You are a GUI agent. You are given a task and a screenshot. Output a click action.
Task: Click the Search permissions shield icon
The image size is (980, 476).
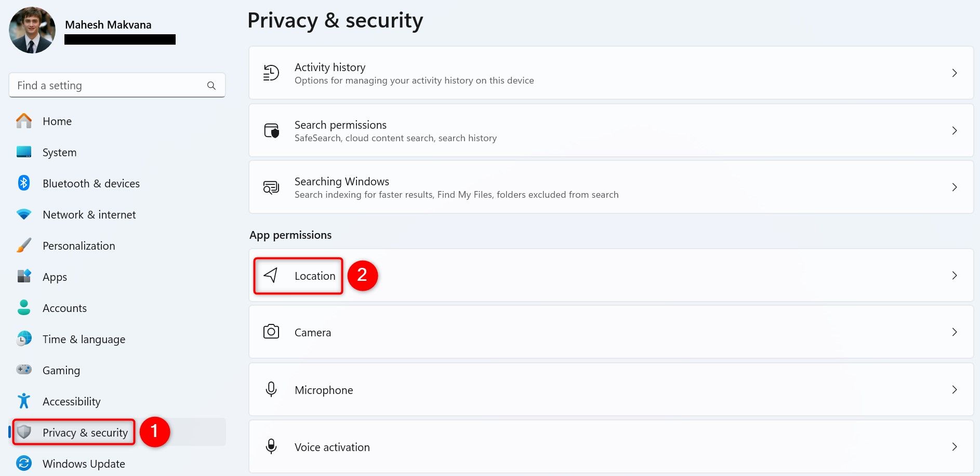(271, 131)
